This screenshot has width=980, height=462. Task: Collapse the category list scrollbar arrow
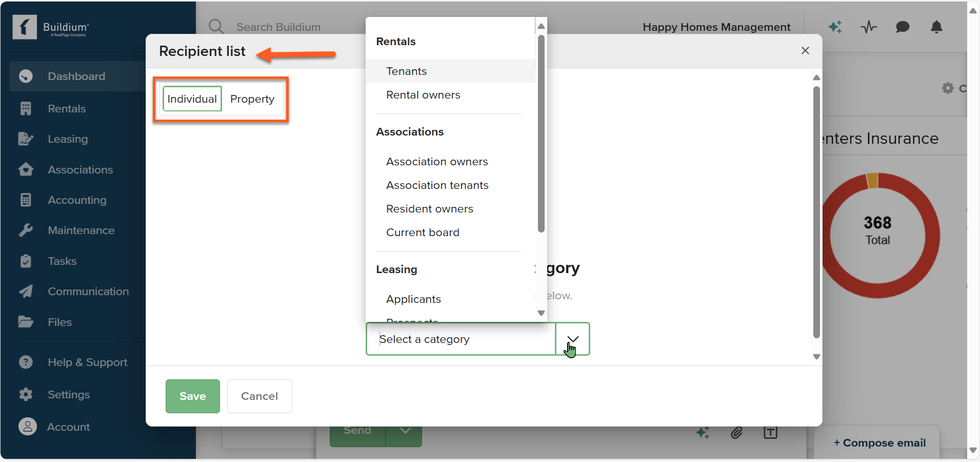point(541,313)
